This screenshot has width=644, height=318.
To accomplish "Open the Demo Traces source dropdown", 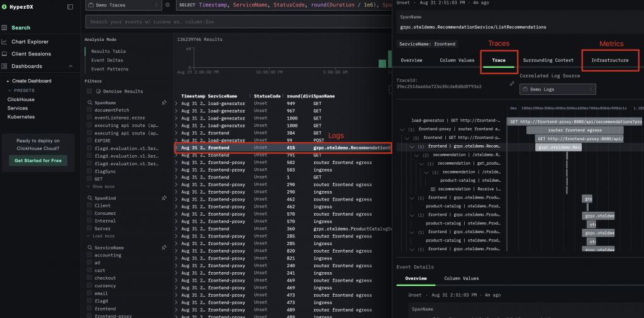I will pyautogui.click(x=124, y=5).
